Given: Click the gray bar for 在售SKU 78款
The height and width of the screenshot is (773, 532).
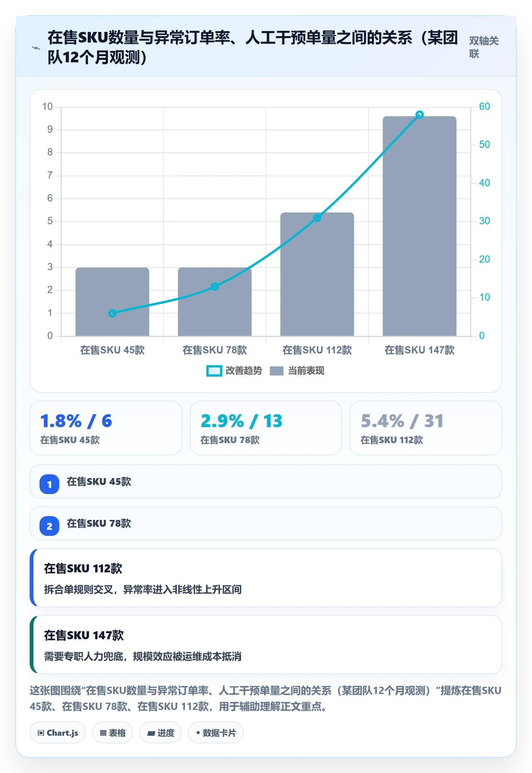Looking at the screenshot, I should (215, 302).
